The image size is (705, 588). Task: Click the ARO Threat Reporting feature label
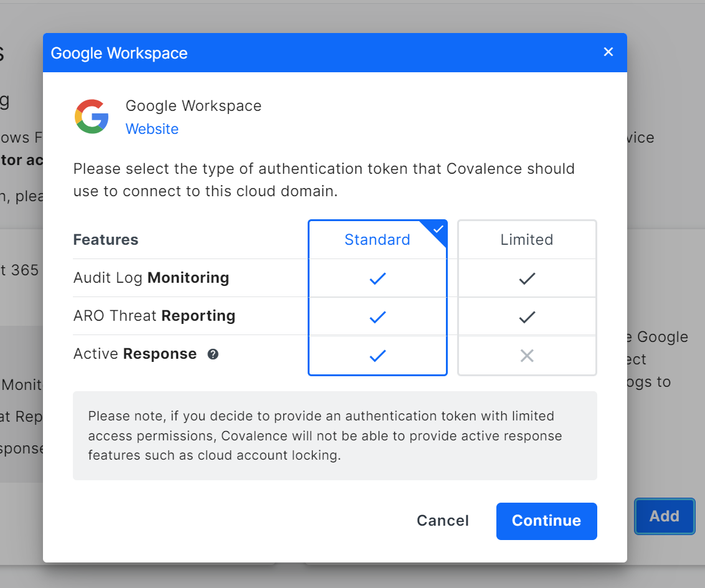(x=154, y=316)
